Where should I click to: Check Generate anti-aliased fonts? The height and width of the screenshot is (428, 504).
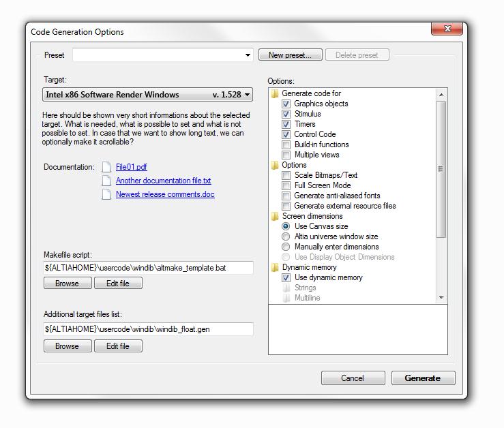pyautogui.click(x=286, y=196)
